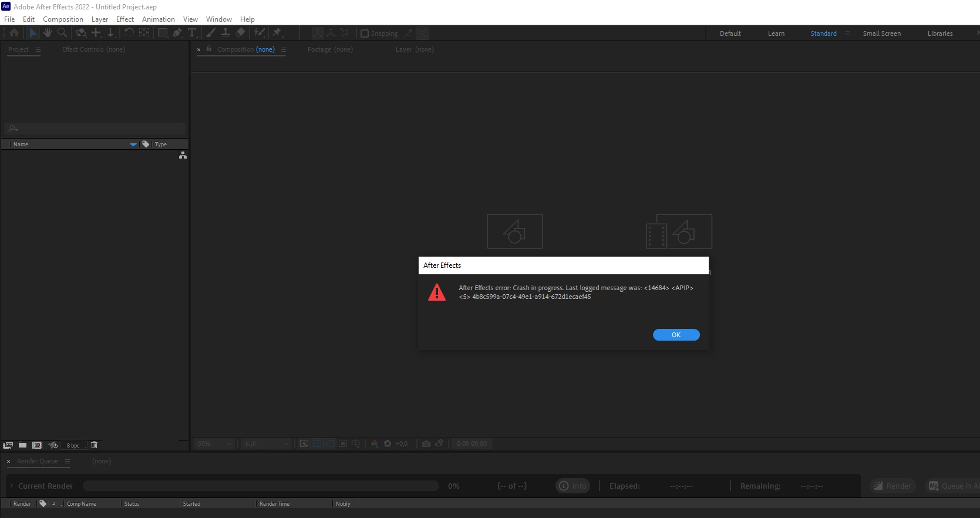
Task: Select the Rectangle shape tool
Action: coord(163,33)
